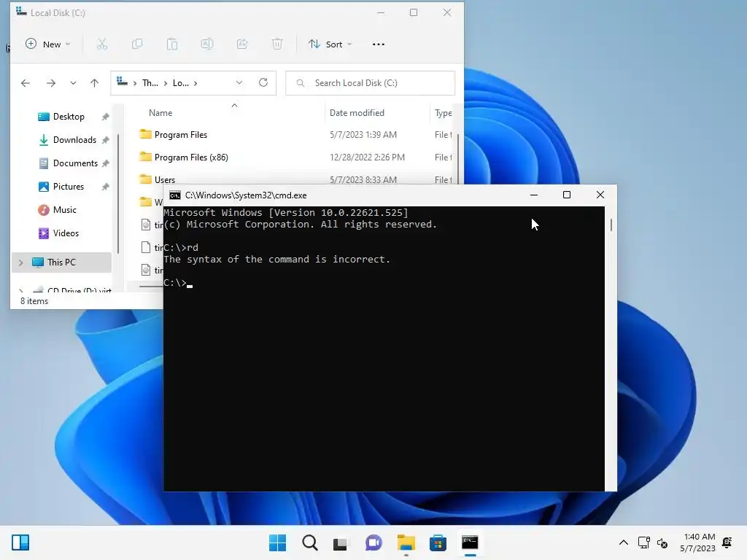
Task: Click the Paste clipboard icon in File Explorer
Action: 172,44
